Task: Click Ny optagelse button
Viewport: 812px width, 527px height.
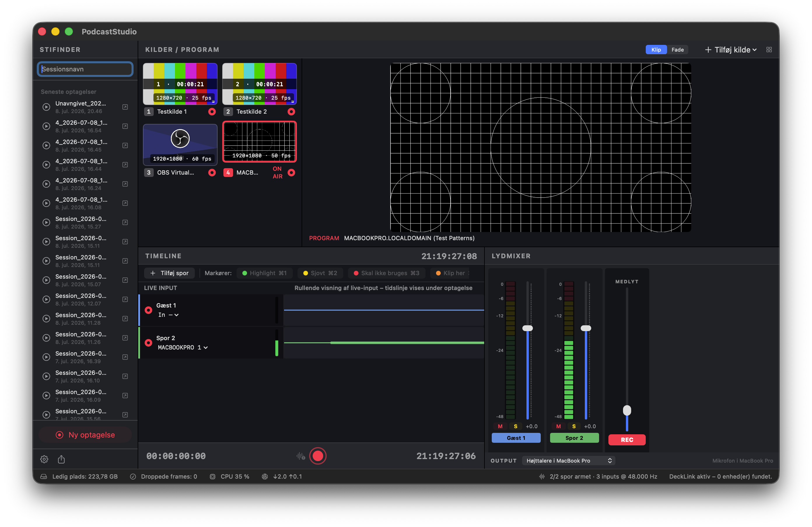Action: click(85, 435)
